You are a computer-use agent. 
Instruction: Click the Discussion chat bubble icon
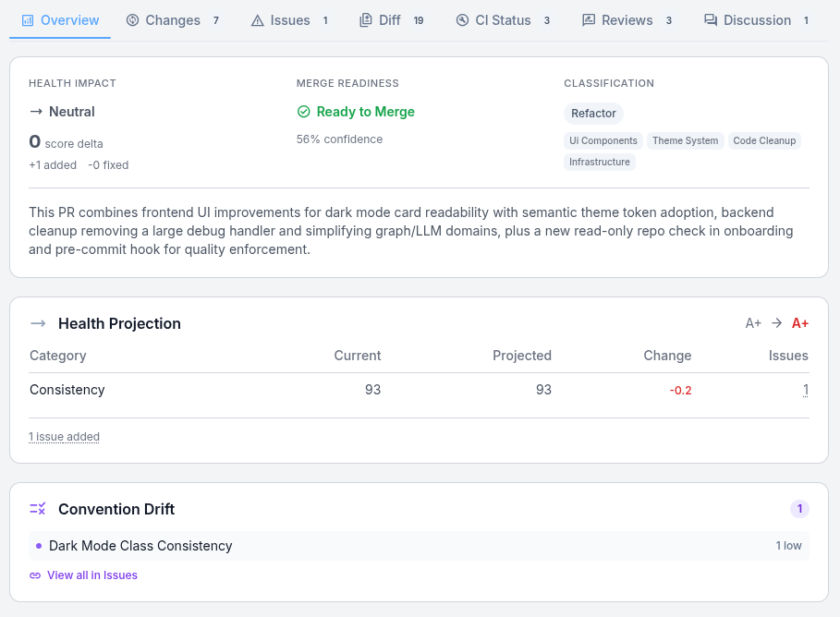(x=711, y=20)
